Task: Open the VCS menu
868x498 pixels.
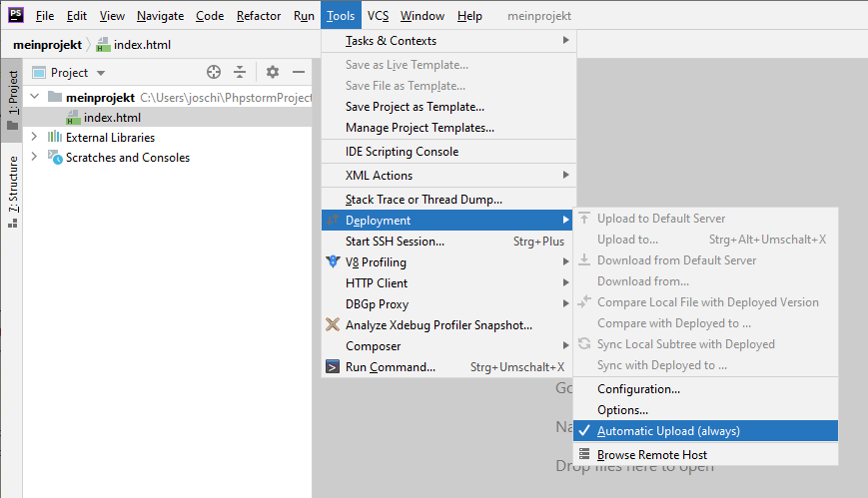Action: click(x=378, y=16)
